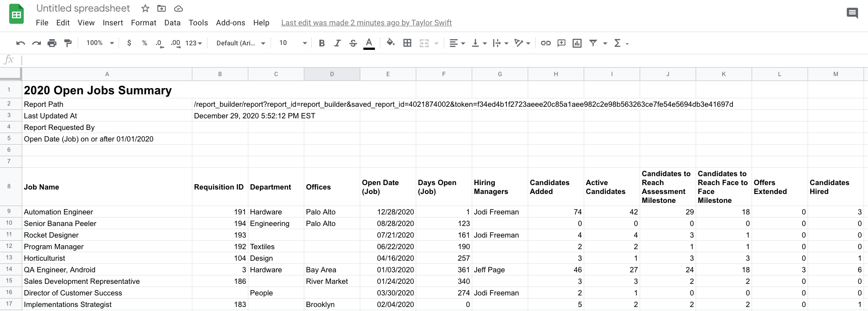868x311 pixels.
Task: Click the Insert link icon
Action: pos(545,43)
